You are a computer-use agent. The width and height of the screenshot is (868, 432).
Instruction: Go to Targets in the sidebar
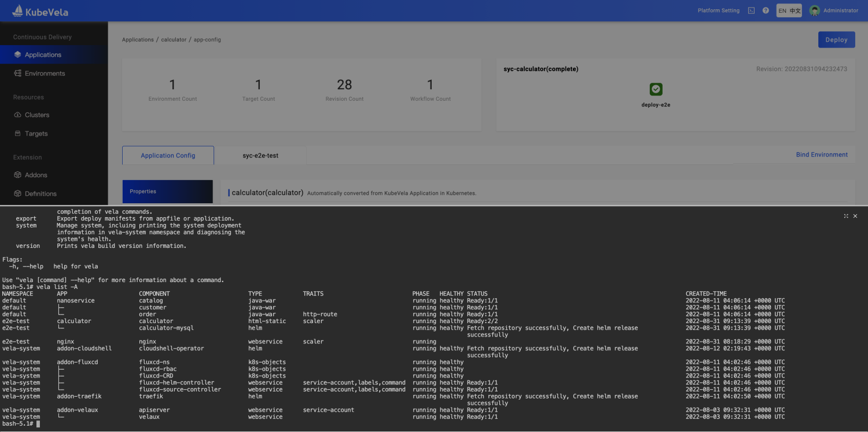(x=36, y=133)
